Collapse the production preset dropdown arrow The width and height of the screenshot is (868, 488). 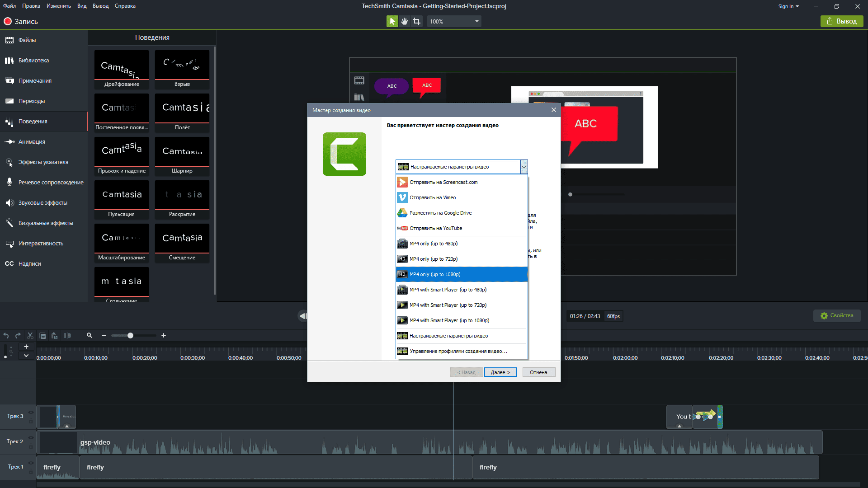click(524, 167)
